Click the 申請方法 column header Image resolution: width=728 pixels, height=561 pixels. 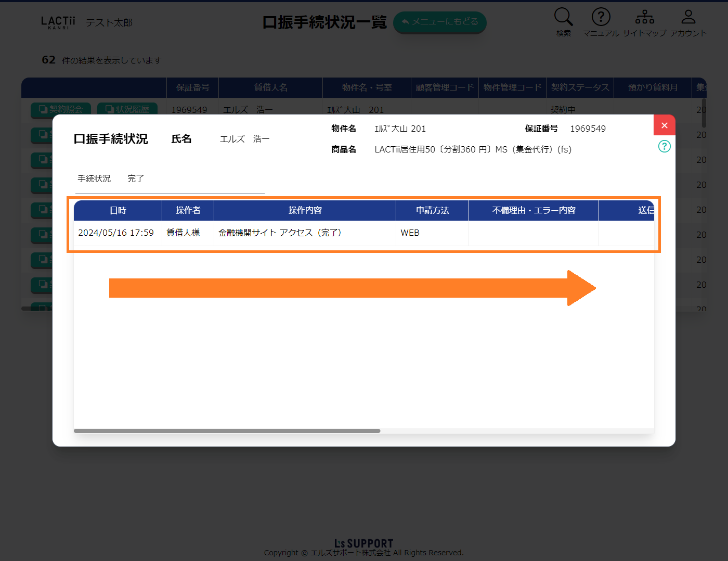pyautogui.click(x=432, y=210)
